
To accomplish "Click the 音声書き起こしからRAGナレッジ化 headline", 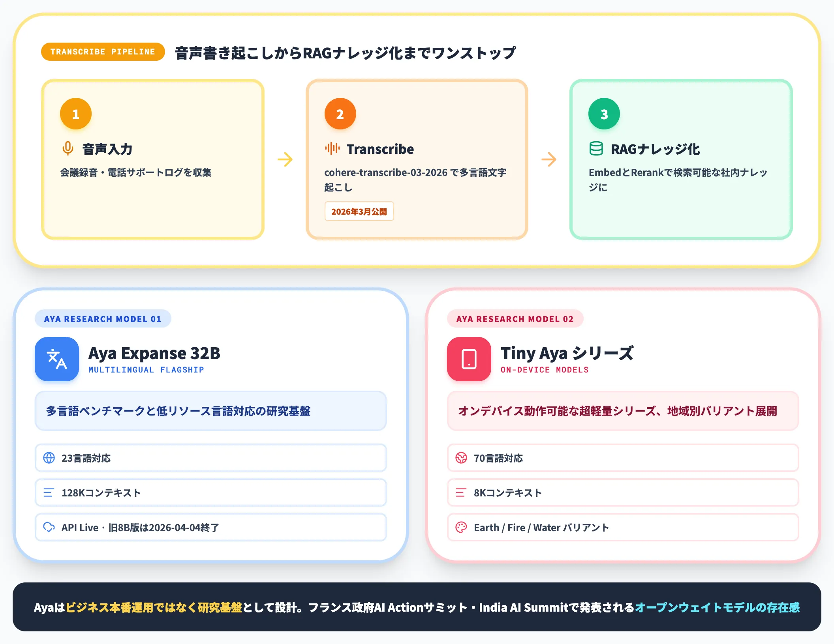I will point(345,53).
